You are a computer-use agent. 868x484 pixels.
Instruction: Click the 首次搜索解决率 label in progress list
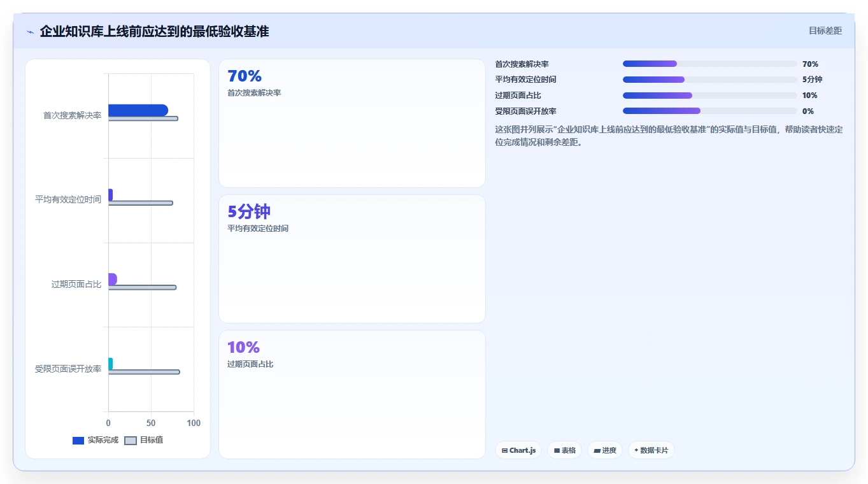click(522, 64)
